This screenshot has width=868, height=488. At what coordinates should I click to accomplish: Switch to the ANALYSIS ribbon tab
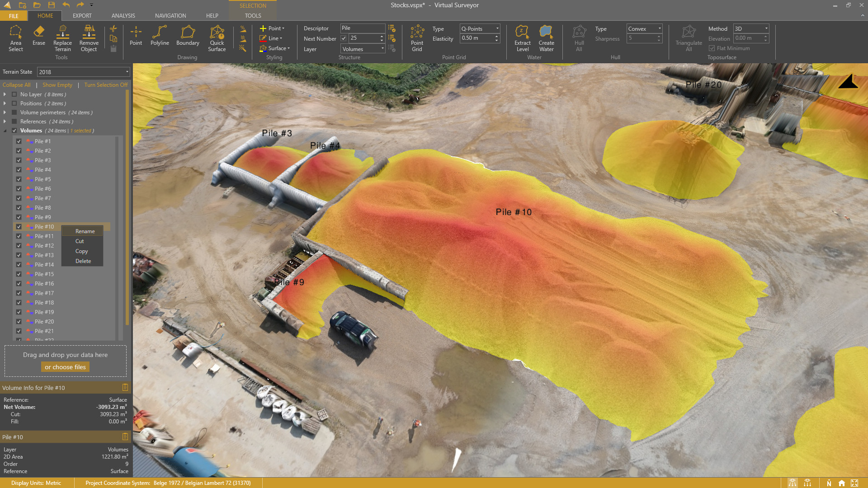pos(123,15)
